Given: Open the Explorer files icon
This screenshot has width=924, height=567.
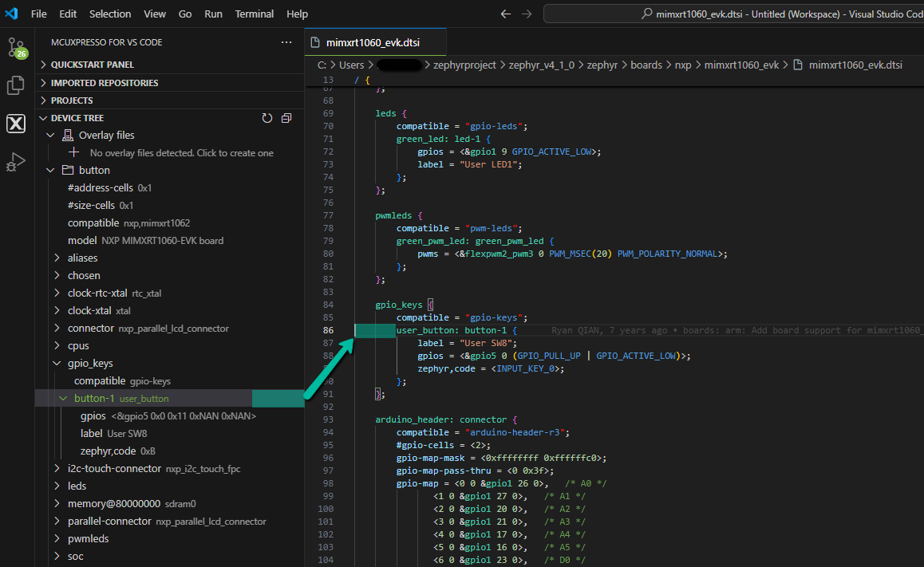Looking at the screenshot, I should point(16,85).
